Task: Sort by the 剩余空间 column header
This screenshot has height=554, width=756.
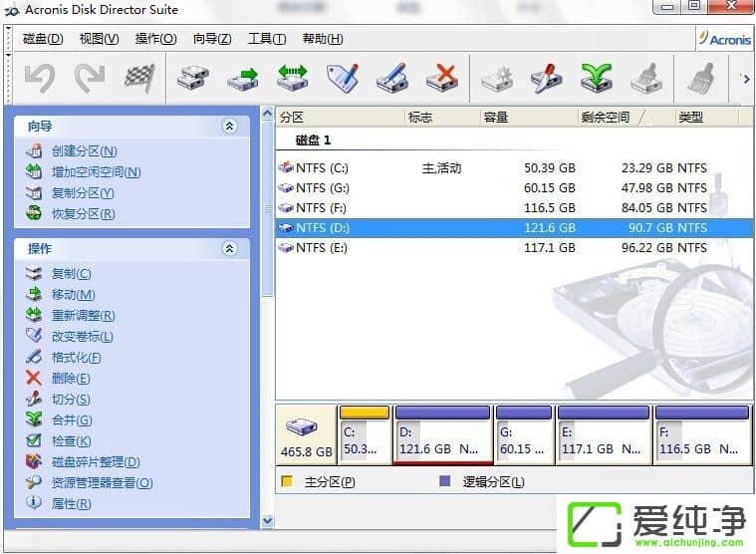Action: pyautogui.click(x=626, y=118)
